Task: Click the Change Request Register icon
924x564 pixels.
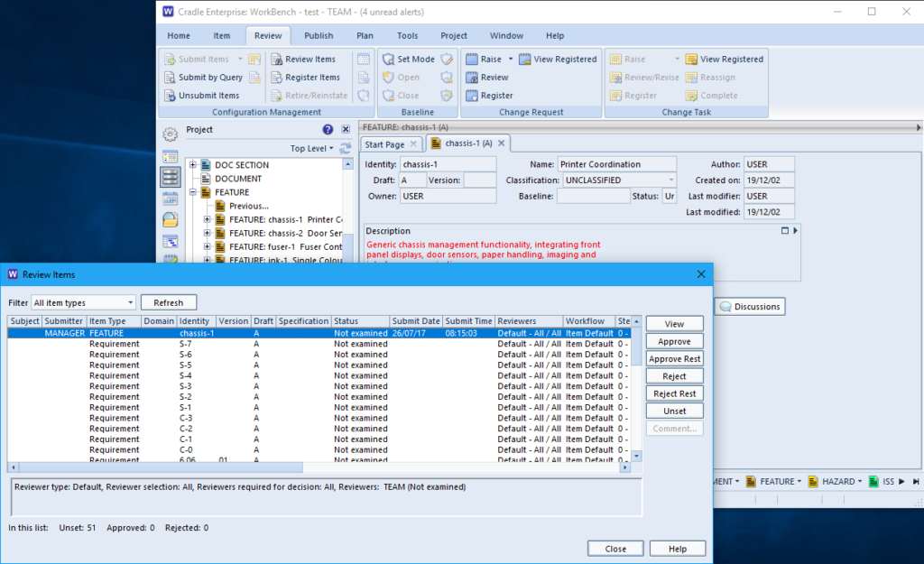Action: 471,96
